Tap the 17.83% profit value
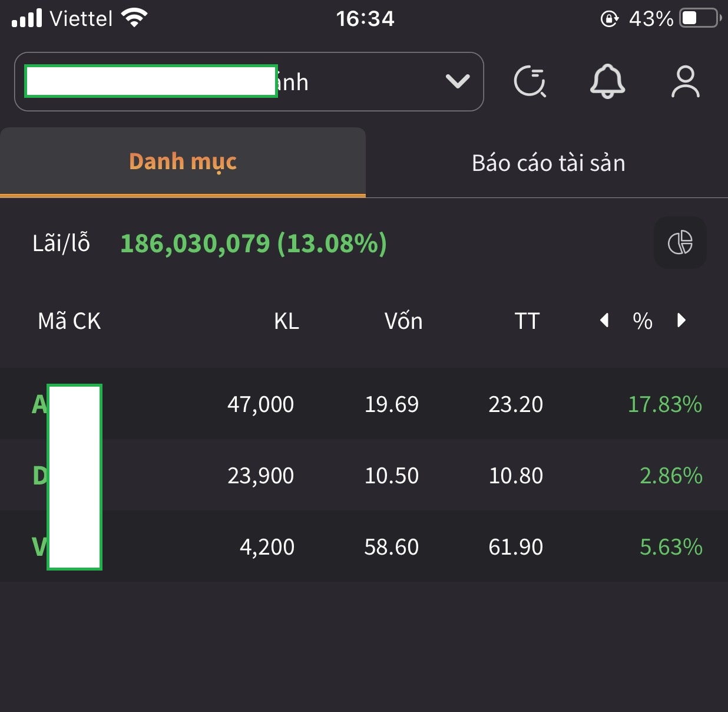Image resolution: width=728 pixels, height=712 pixels. (664, 404)
